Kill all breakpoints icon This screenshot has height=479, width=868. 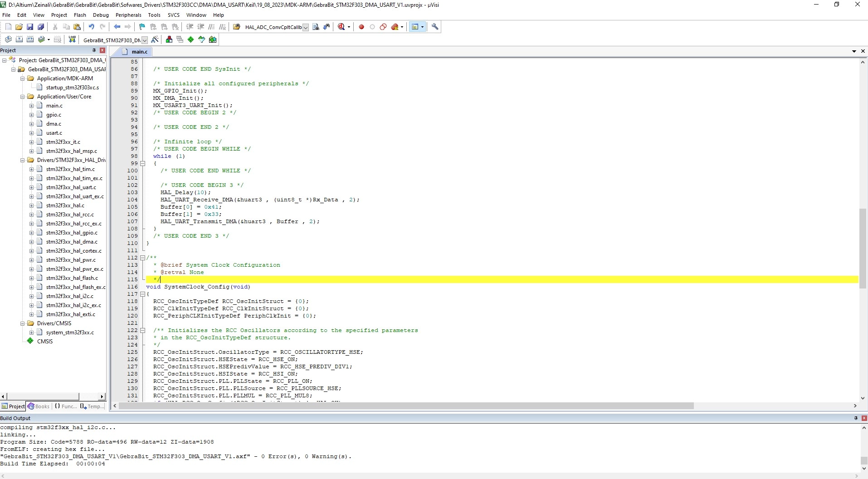click(395, 27)
